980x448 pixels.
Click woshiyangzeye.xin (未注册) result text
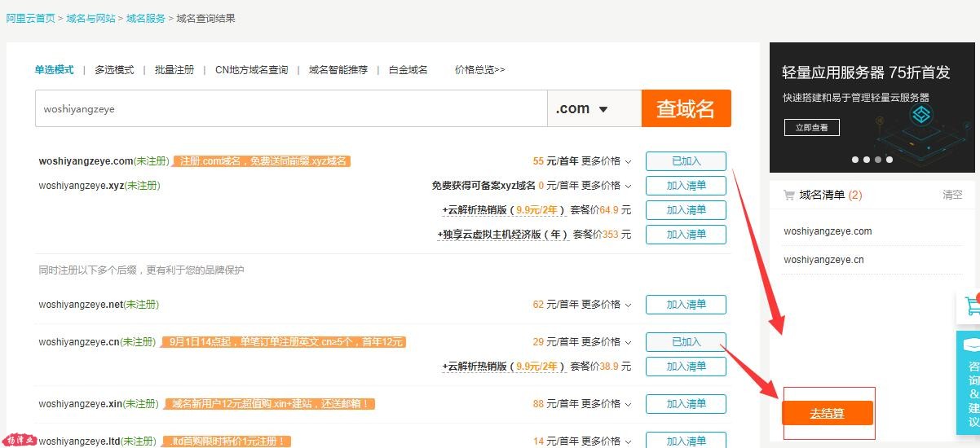click(x=99, y=404)
